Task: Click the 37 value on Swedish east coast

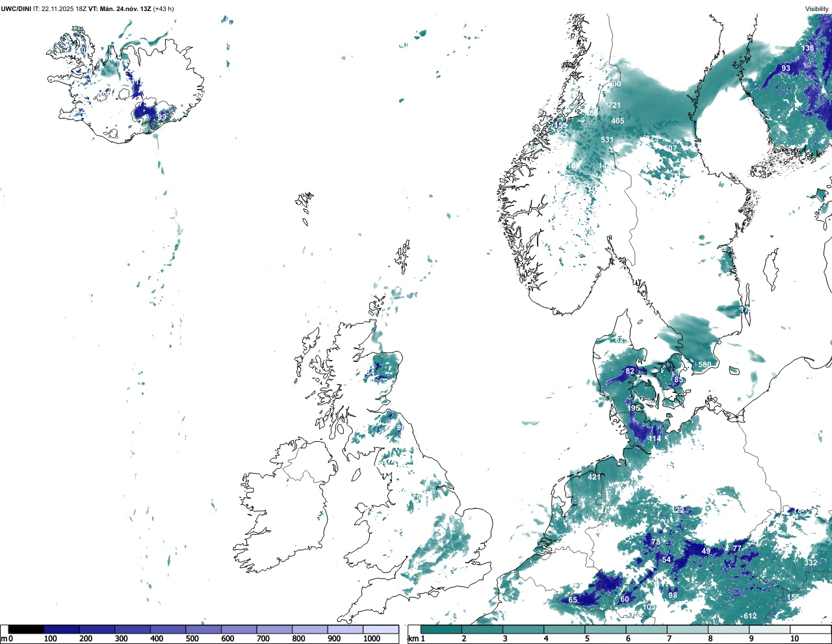Action: point(744,311)
